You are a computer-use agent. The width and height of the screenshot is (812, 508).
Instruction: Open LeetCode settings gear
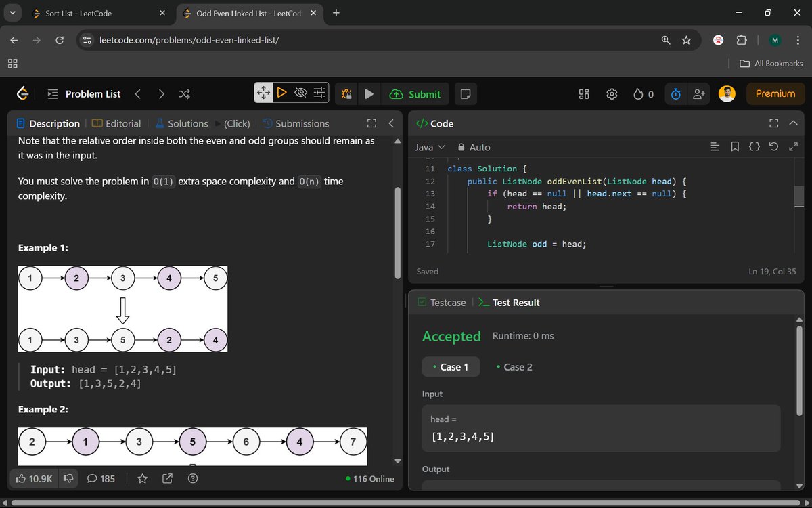click(612, 94)
